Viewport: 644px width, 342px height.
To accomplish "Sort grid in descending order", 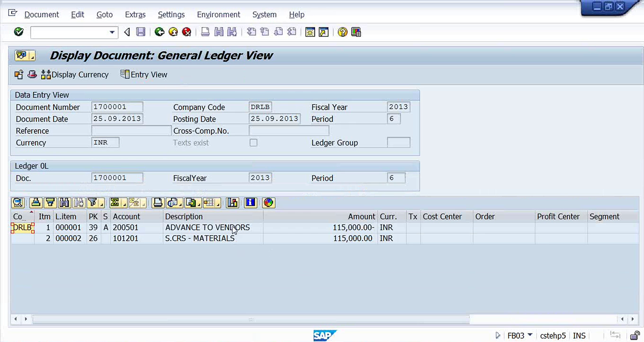I will pos(50,203).
